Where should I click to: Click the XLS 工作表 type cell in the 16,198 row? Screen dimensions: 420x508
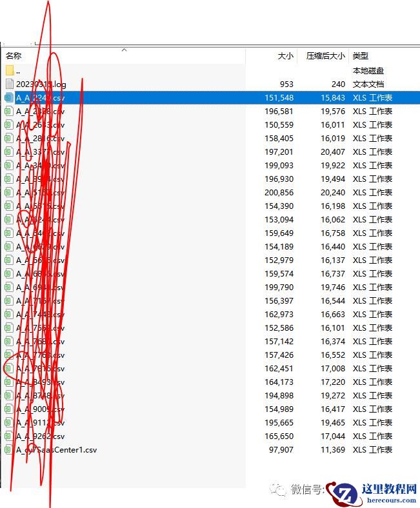(x=373, y=206)
